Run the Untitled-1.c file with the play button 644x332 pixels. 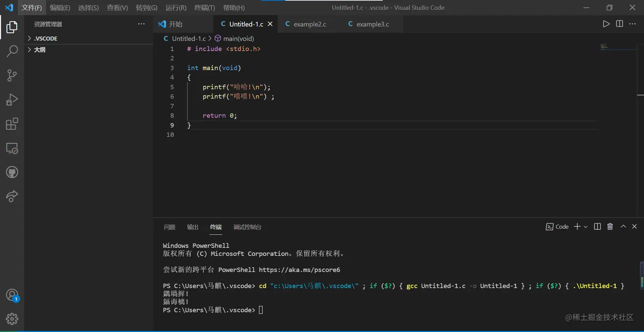point(607,24)
